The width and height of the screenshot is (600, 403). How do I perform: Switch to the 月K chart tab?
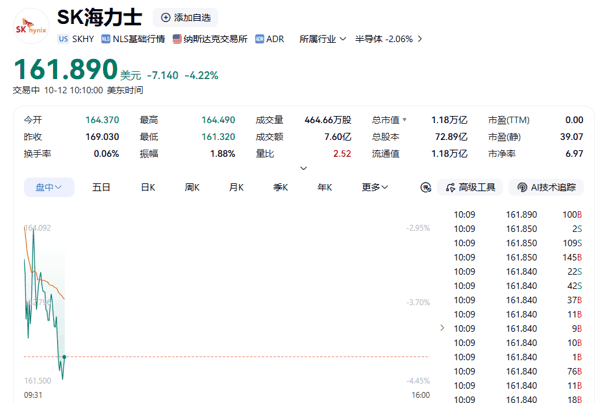(236, 187)
